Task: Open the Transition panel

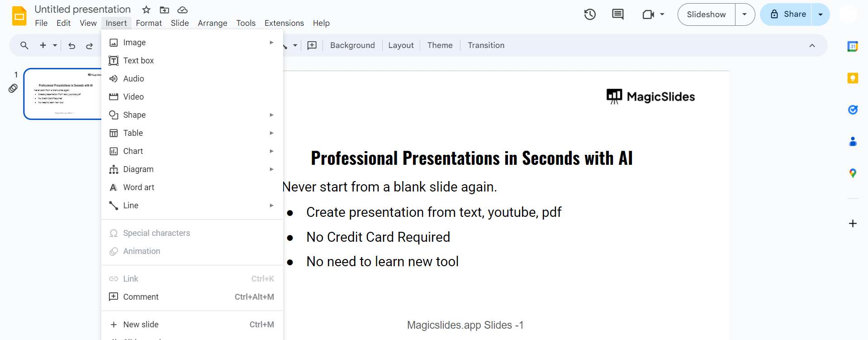Action: (x=486, y=45)
